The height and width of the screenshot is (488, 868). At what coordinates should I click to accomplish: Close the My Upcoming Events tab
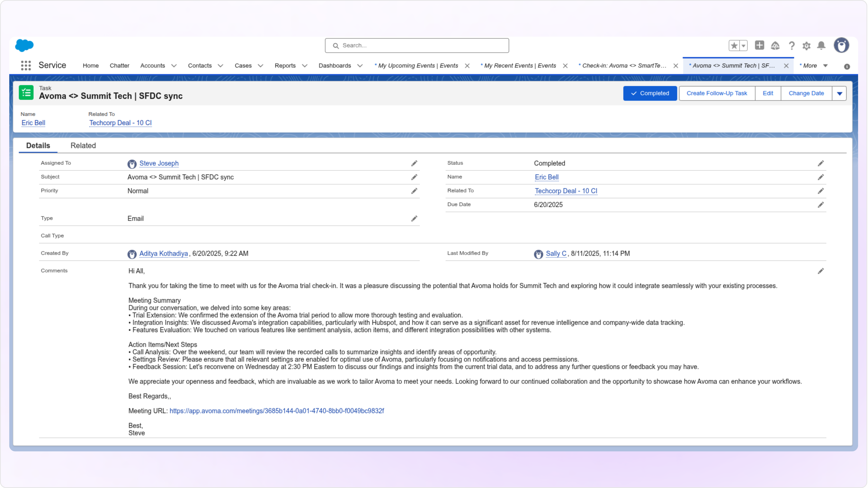tap(467, 66)
